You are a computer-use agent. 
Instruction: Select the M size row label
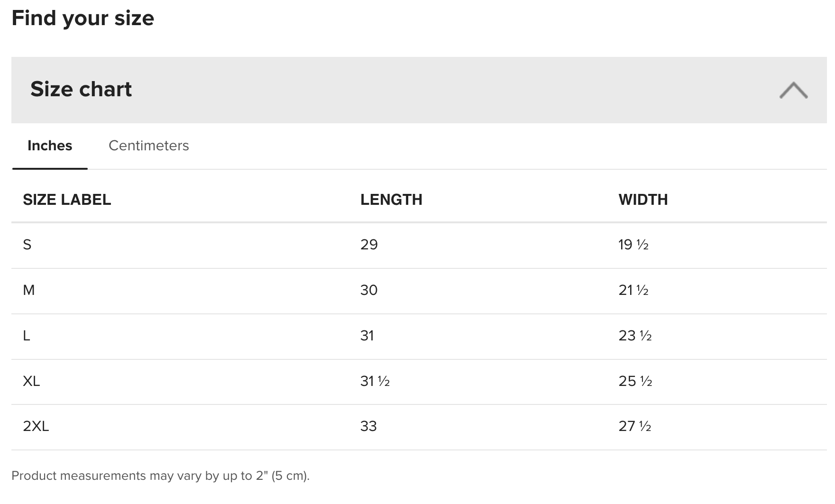pyautogui.click(x=29, y=290)
